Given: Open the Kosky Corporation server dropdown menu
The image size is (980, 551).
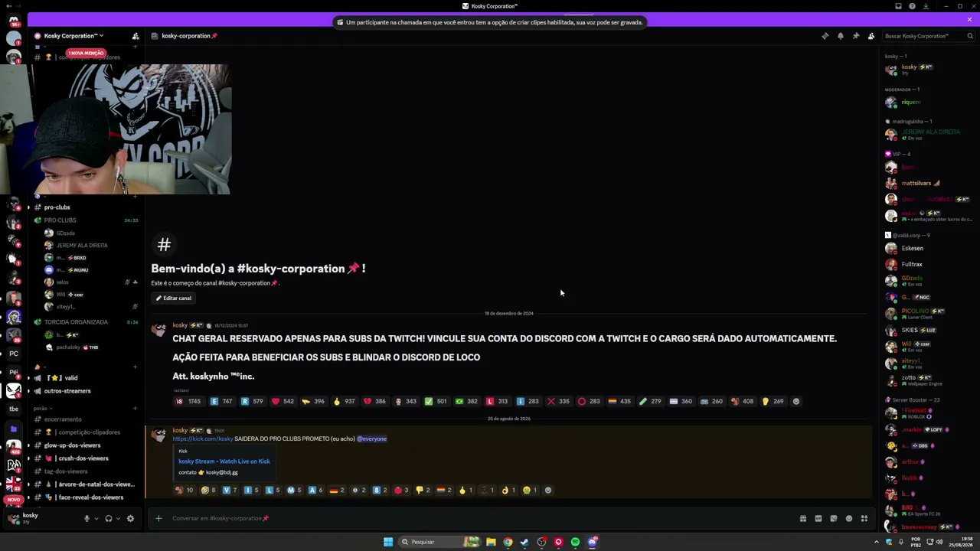Looking at the screenshot, I should tap(73, 36).
